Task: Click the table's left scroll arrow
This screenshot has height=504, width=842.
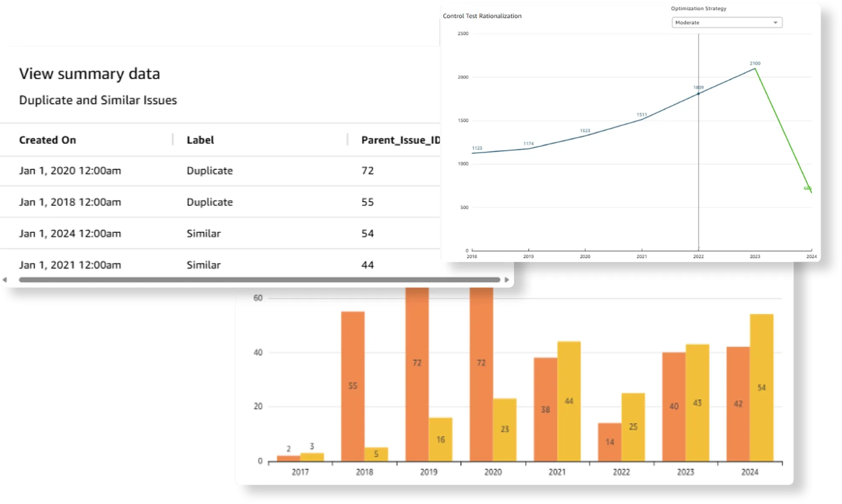Action: click(5, 280)
